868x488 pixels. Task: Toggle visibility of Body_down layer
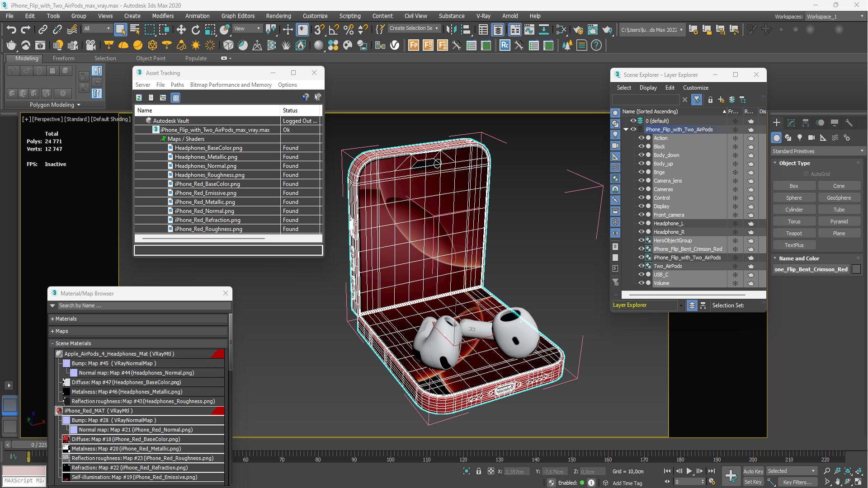tap(641, 155)
